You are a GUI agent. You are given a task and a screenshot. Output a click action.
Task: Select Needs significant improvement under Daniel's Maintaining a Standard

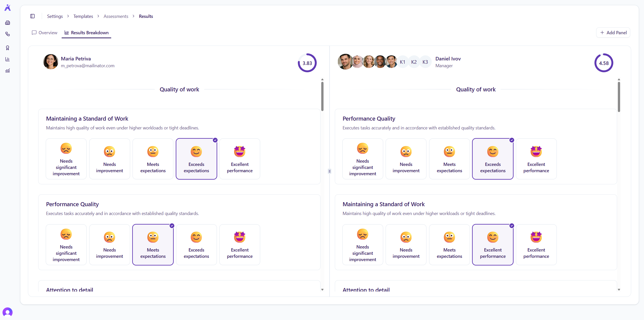coord(363,245)
